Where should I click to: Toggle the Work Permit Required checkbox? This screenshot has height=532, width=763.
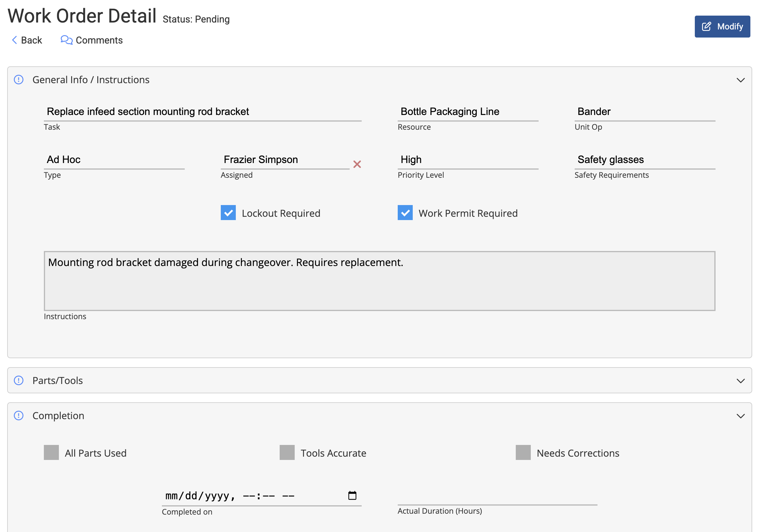point(405,213)
